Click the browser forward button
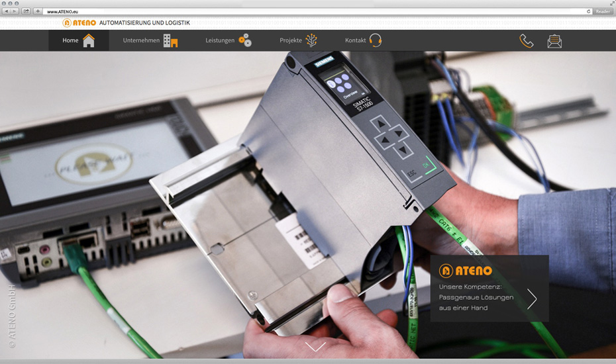 click(15, 11)
